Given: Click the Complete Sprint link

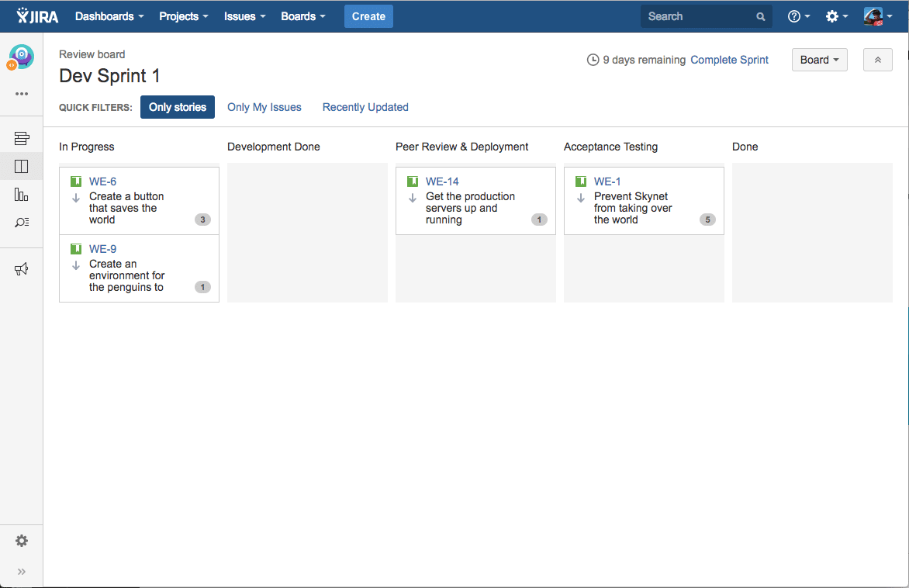Looking at the screenshot, I should (x=729, y=60).
